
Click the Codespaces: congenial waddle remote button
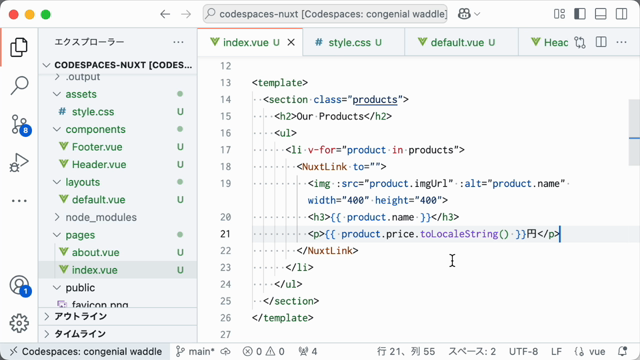pyautogui.click(x=85, y=351)
